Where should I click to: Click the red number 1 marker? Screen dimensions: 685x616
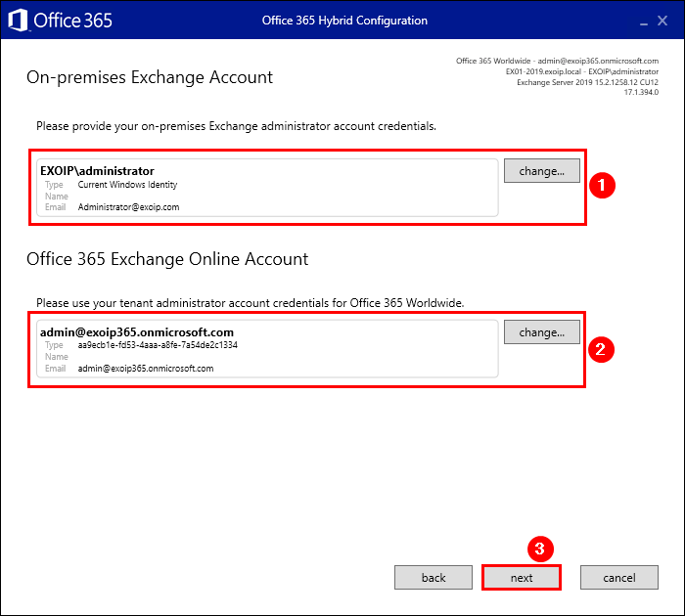coord(606,186)
